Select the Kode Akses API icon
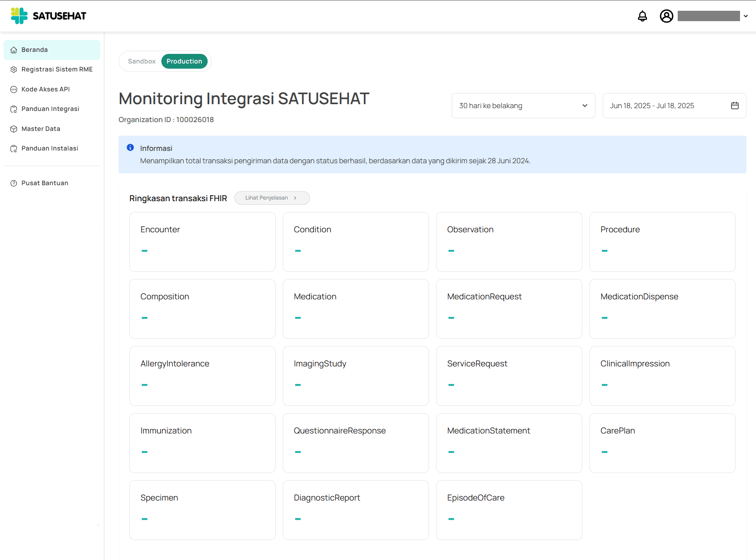The height and width of the screenshot is (560, 756). point(14,89)
